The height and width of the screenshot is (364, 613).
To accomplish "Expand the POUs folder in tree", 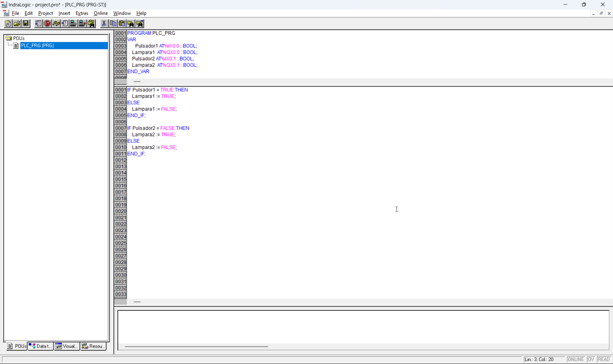I will [x=9, y=38].
